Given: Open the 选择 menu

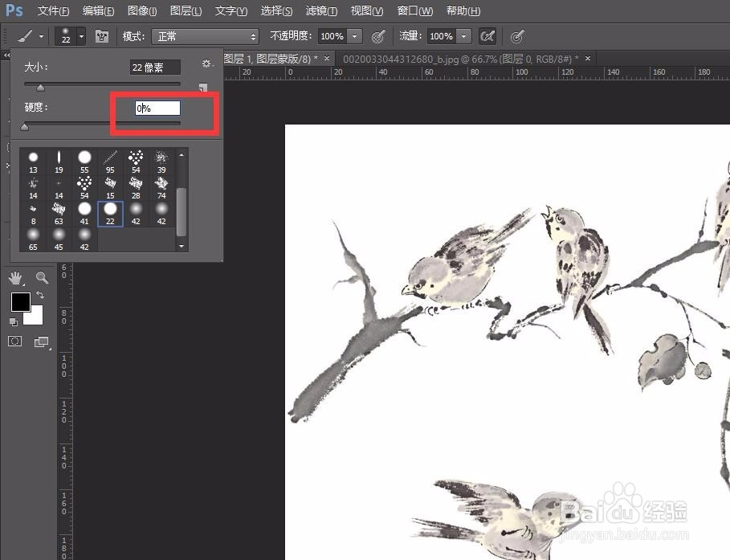Looking at the screenshot, I should click(x=276, y=10).
